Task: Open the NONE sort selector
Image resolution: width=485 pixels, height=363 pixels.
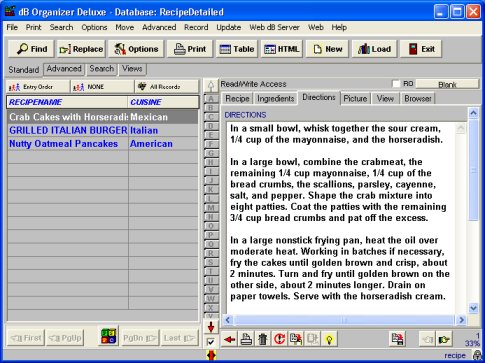Action: (x=102, y=87)
